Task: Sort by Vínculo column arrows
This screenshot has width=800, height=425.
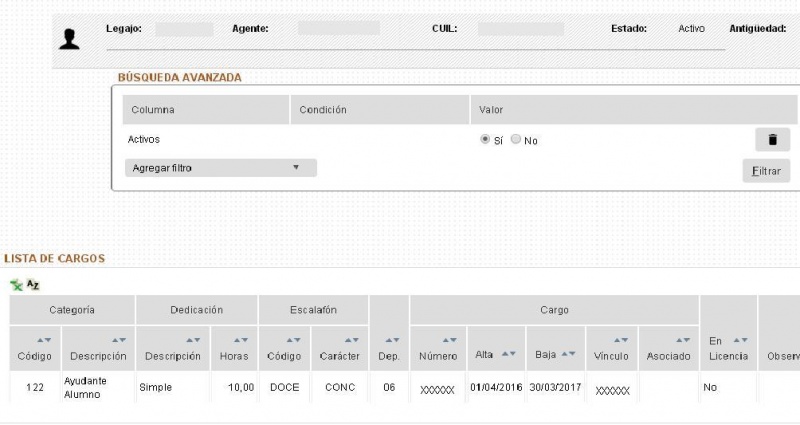Action: click(x=622, y=340)
